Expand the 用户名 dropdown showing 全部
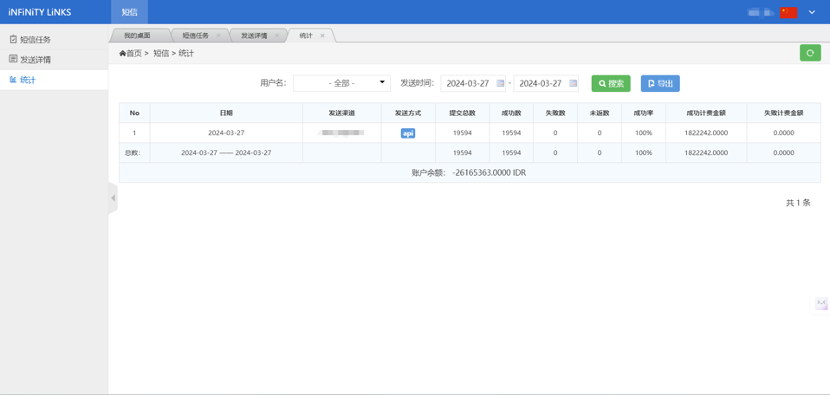Image resolution: width=830 pixels, height=396 pixels. 342,83
